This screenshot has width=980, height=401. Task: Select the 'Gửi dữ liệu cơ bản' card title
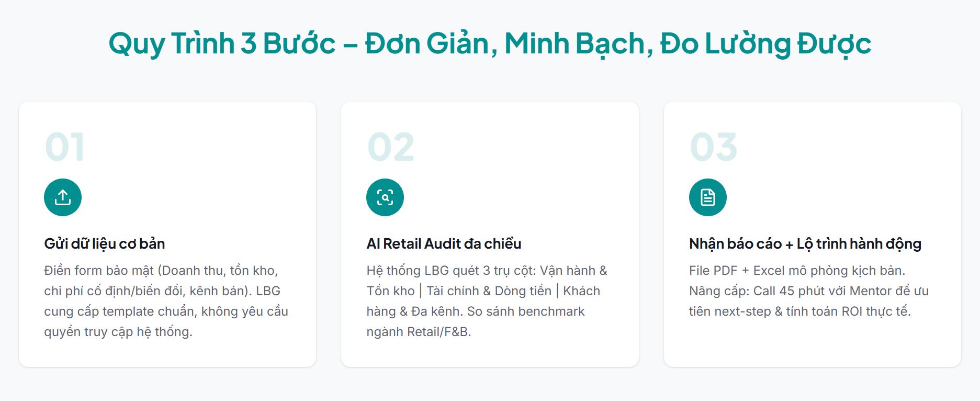[105, 243]
